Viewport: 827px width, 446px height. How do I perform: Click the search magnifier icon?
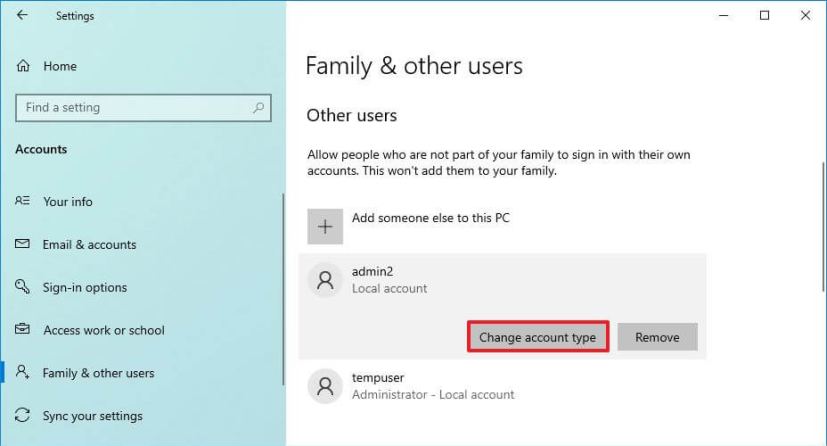pos(258,108)
